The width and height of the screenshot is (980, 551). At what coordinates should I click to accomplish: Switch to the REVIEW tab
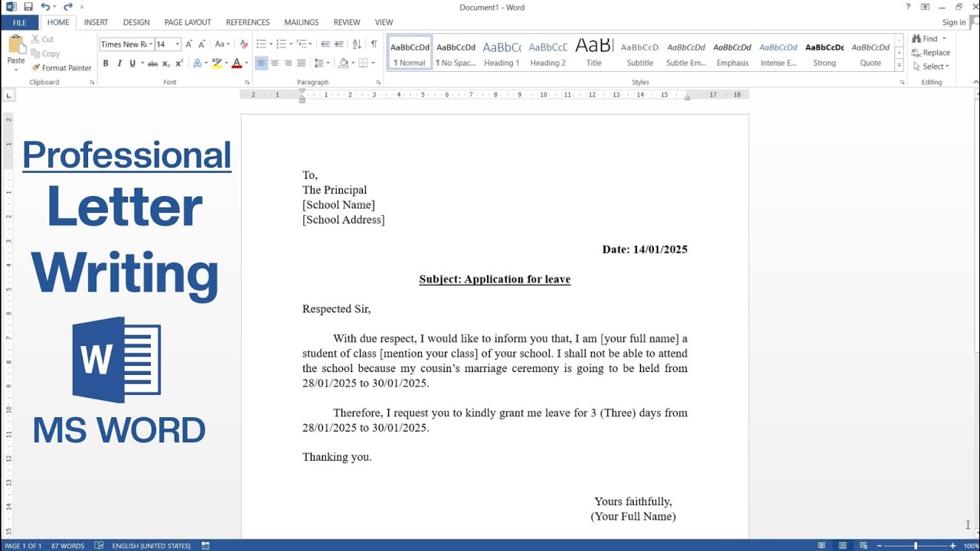point(346,22)
